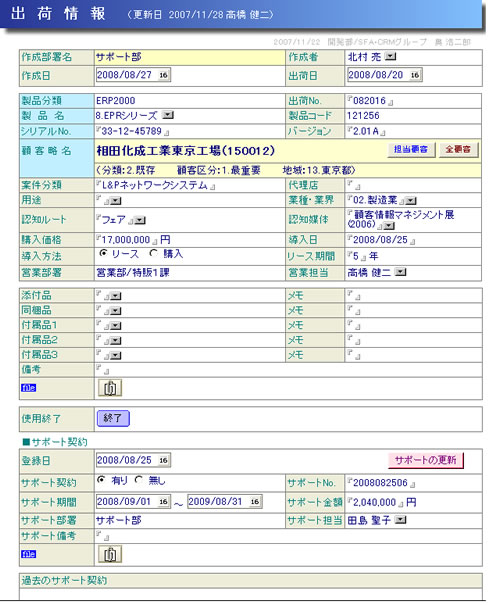
Task: Click 作成部署名 value サポート部
Action: click(x=118, y=57)
